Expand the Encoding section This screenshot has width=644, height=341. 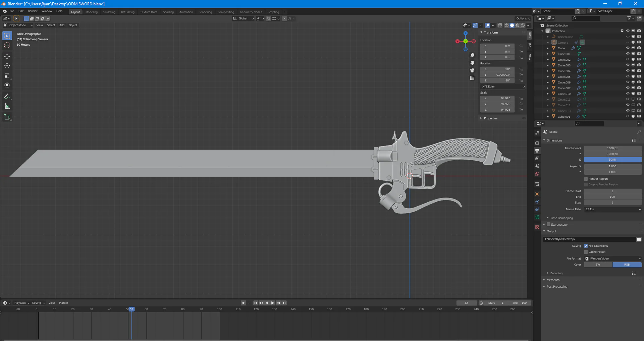click(556, 273)
